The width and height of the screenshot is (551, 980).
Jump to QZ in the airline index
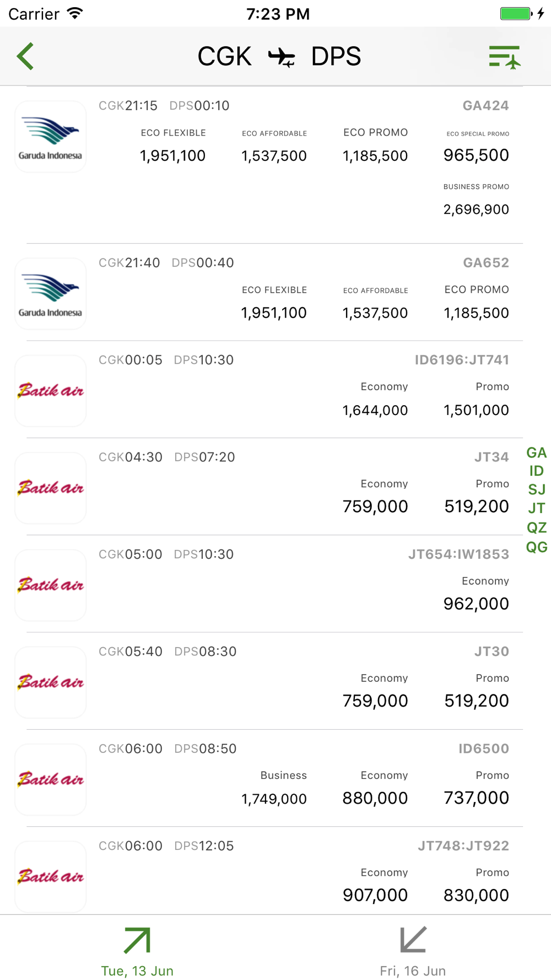click(536, 527)
